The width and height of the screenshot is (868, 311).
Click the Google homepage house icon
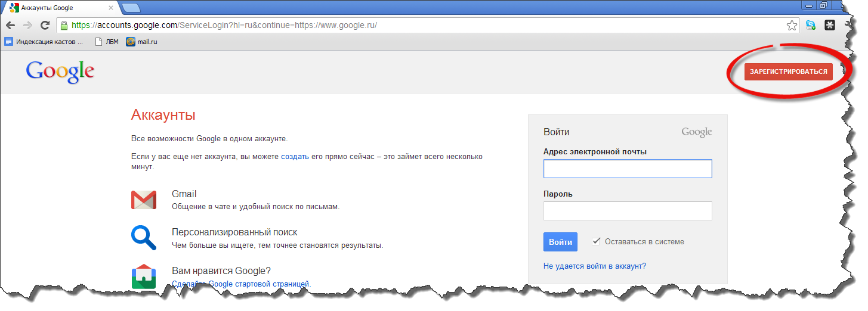(144, 276)
